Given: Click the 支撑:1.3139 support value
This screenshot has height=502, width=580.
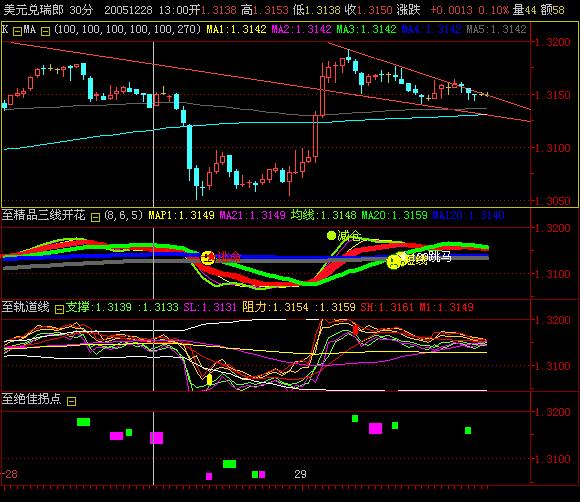Looking at the screenshot, I should tap(98, 307).
